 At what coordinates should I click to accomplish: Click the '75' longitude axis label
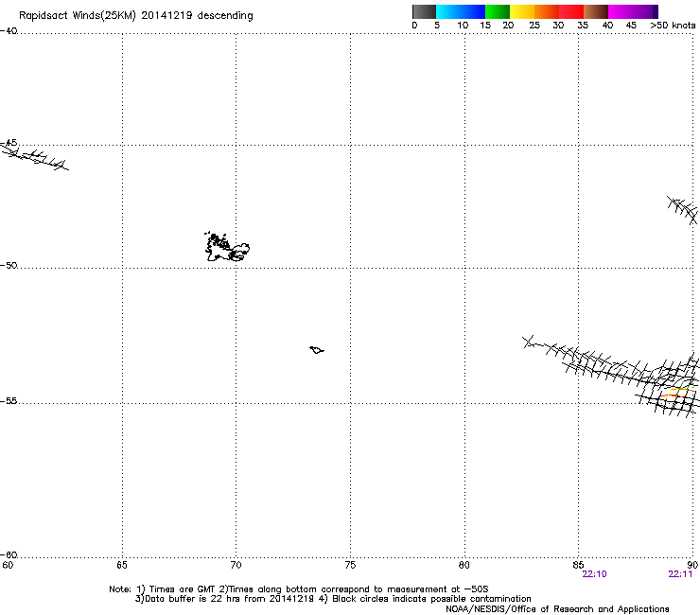point(350,565)
